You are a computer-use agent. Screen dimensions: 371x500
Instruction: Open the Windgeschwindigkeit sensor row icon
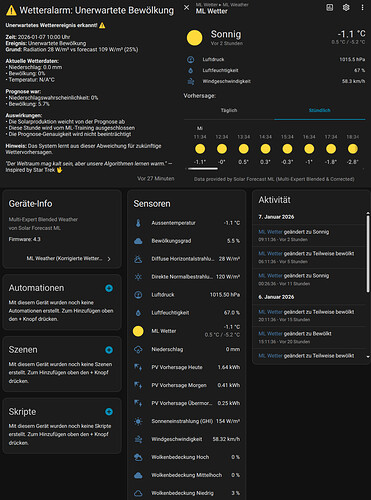(x=138, y=439)
